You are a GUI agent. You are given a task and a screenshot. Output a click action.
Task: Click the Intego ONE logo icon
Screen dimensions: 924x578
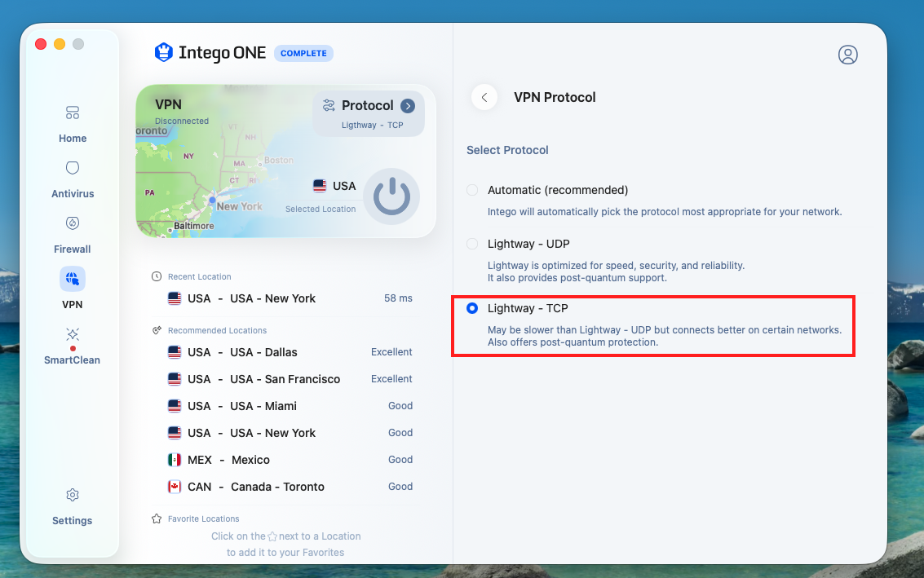point(163,52)
